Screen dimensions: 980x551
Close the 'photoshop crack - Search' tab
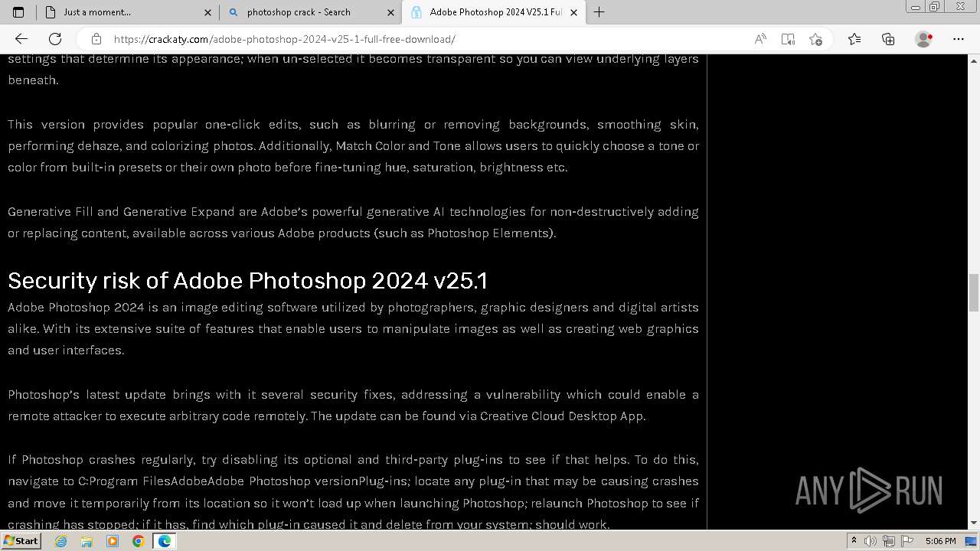click(391, 12)
